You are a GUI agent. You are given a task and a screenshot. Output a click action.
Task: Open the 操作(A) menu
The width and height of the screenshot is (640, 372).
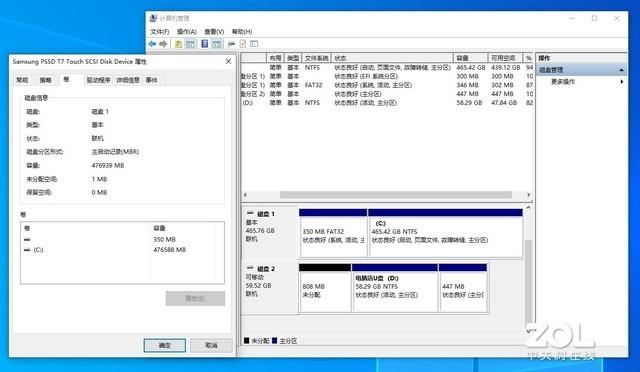pyautogui.click(x=187, y=31)
